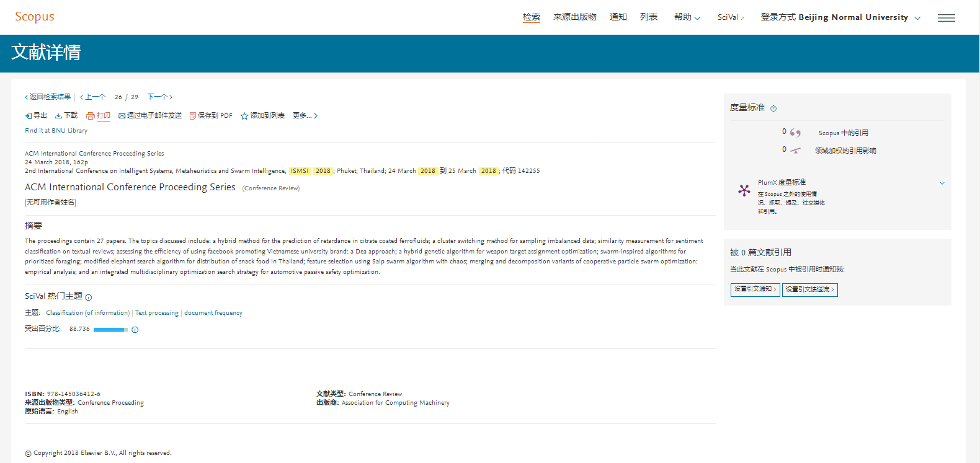Screen dimensions: 980x463
Task: Click the 度量标准 help icon
Action: pyautogui.click(x=773, y=108)
